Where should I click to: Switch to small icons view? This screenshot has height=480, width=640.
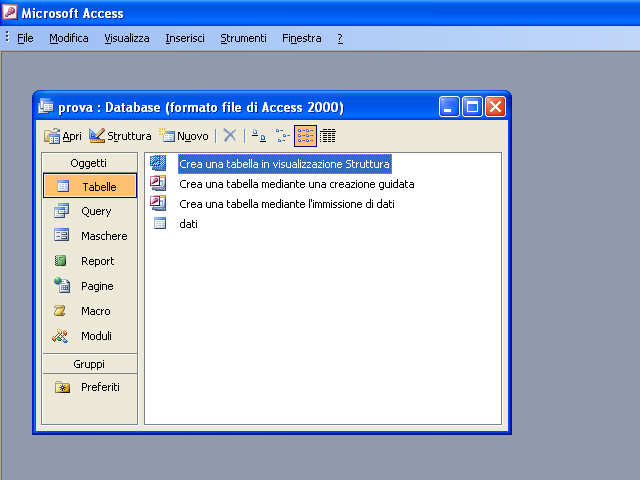click(282, 136)
